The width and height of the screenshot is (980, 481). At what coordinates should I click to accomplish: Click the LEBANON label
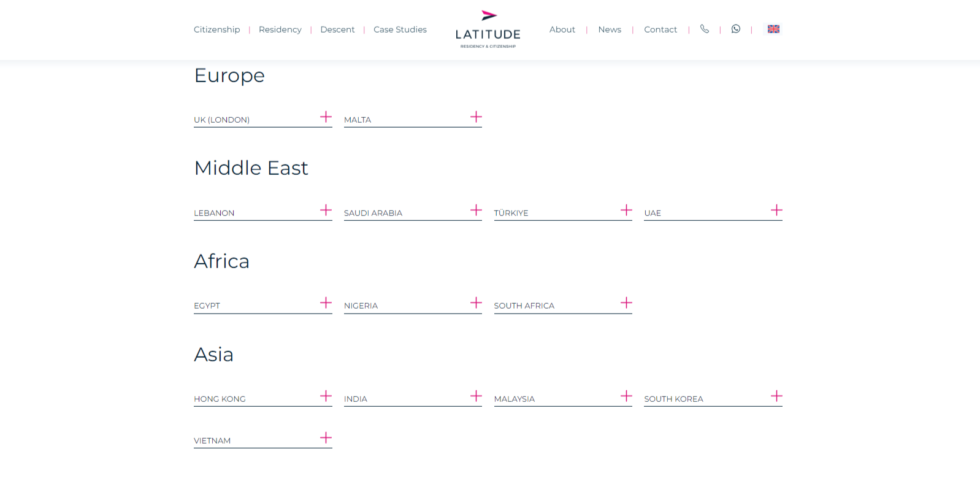tap(214, 213)
